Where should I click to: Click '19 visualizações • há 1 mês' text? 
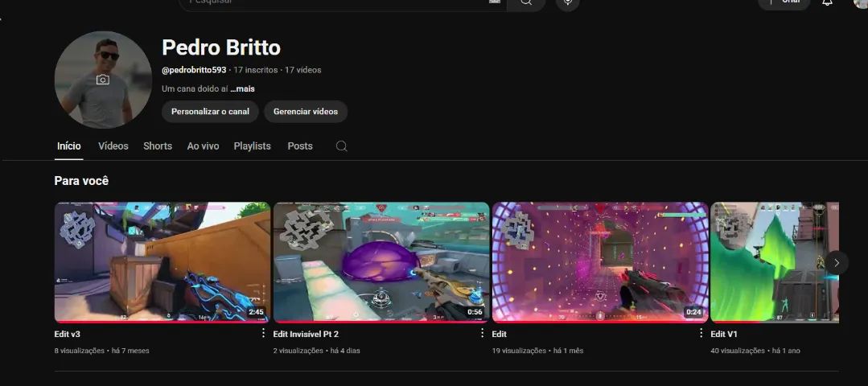[537, 351]
